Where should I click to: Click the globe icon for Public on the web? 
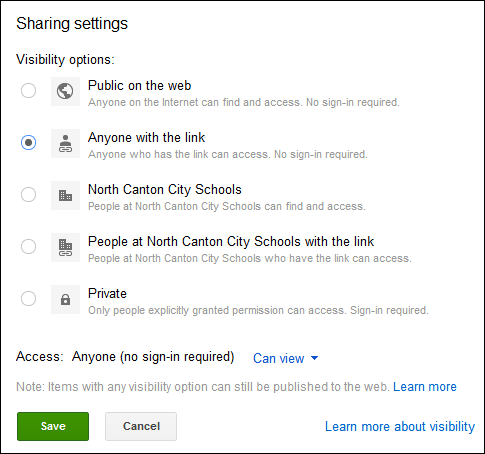(x=65, y=91)
